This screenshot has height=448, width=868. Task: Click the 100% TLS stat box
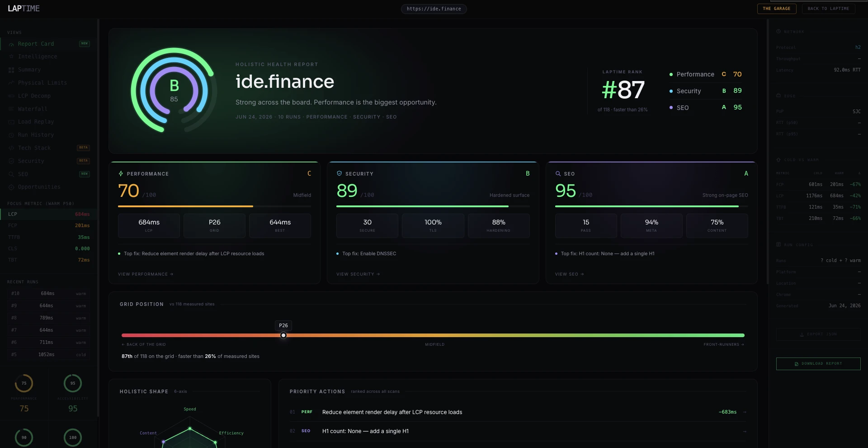click(x=433, y=226)
